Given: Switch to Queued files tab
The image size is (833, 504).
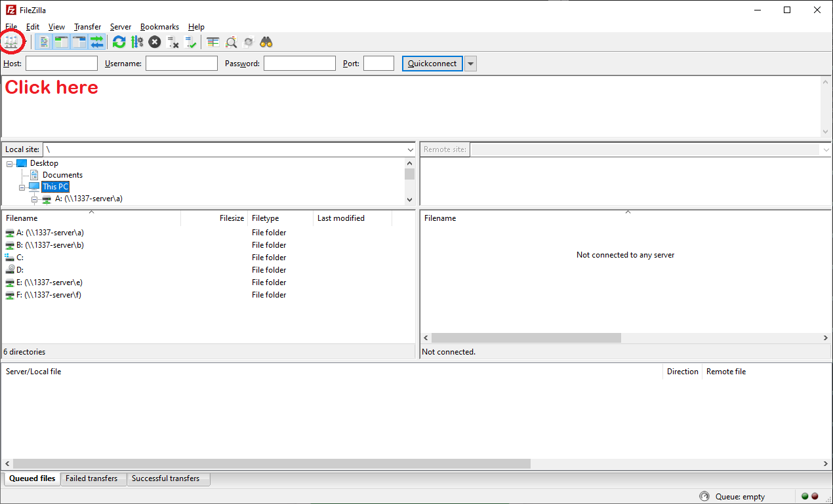Looking at the screenshot, I should pos(32,479).
